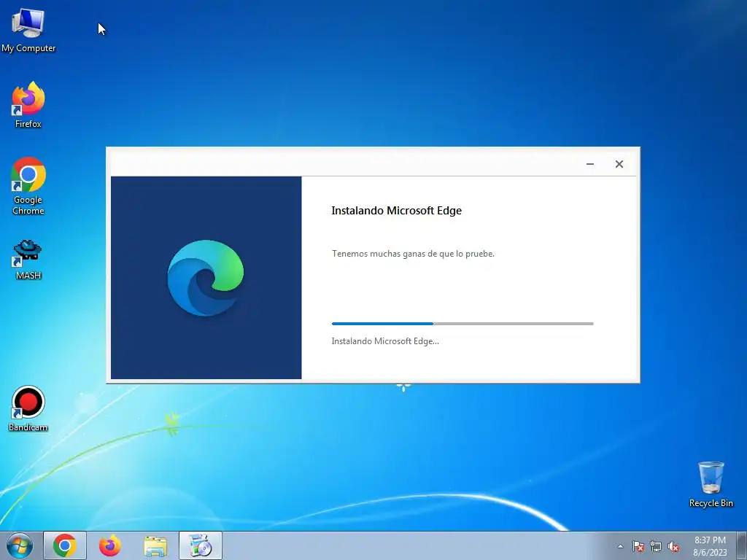Image resolution: width=747 pixels, height=560 pixels.
Task: Click Firefox icon in taskbar
Action: [110, 545]
